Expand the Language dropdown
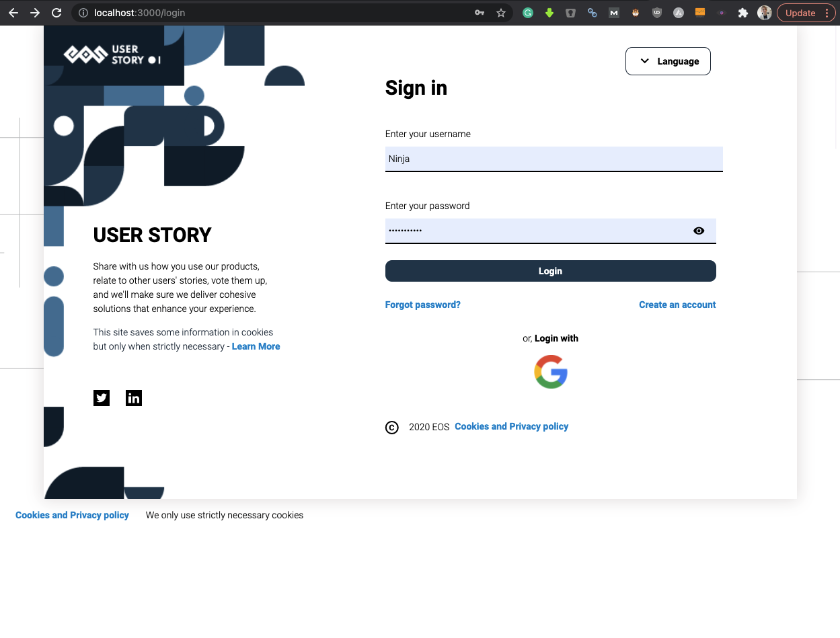This screenshot has height=638, width=840. pos(668,61)
